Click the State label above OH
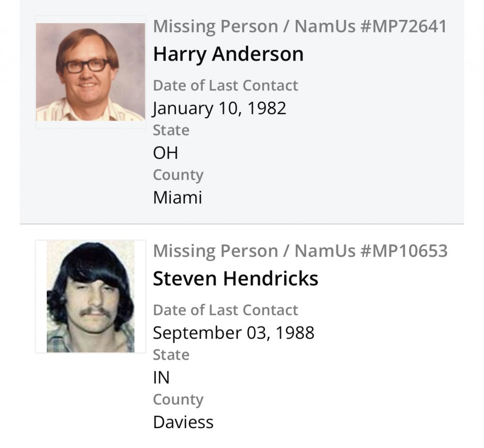The height and width of the screenshot is (448, 484). [171, 130]
